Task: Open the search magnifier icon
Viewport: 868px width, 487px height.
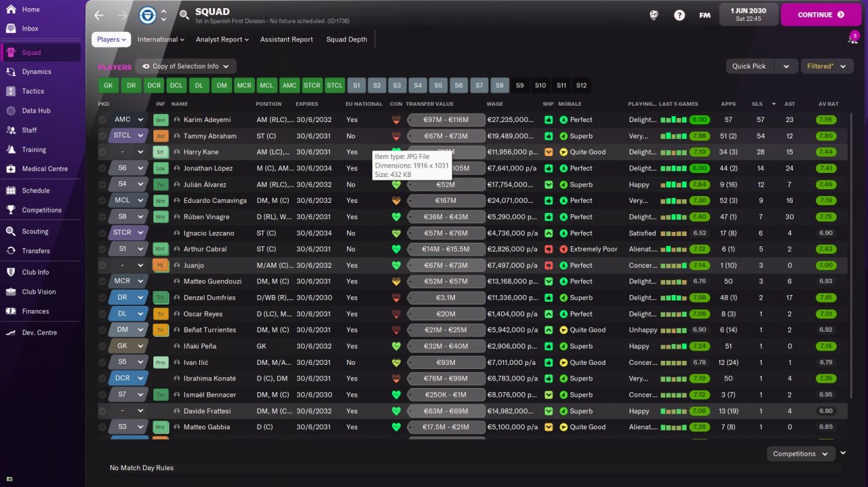Action: coord(184,15)
